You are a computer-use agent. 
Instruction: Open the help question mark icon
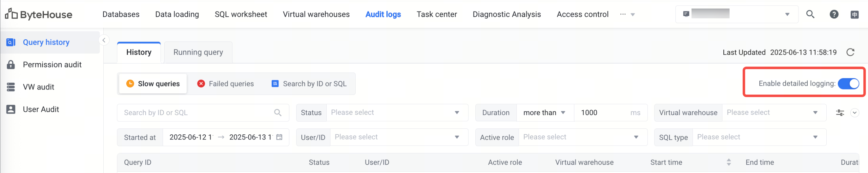834,14
